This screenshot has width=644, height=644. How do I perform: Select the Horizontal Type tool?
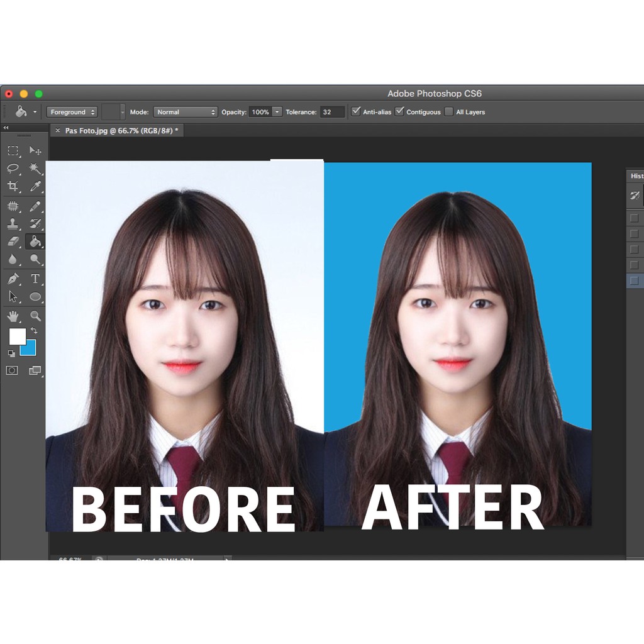(x=36, y=279)
